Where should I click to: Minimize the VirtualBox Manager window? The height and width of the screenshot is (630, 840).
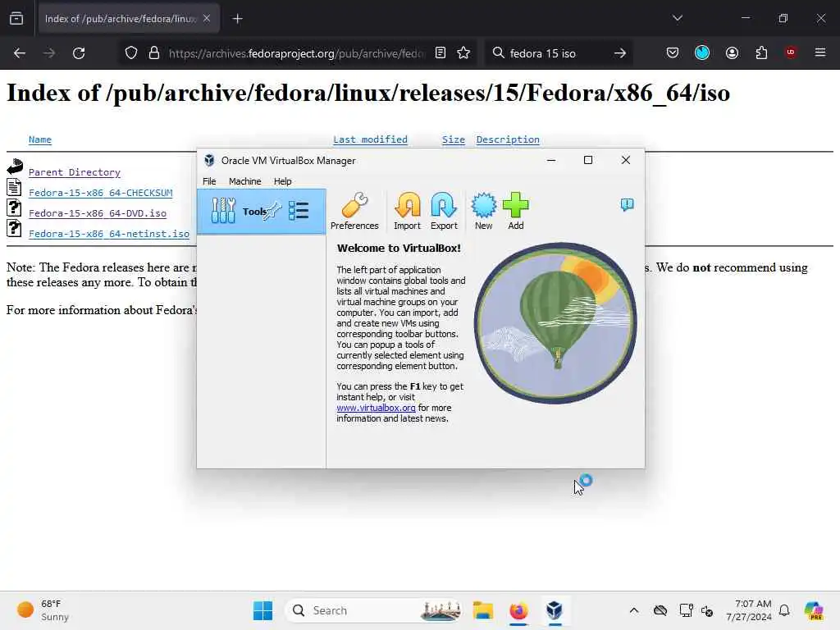[x=550, y=160]
